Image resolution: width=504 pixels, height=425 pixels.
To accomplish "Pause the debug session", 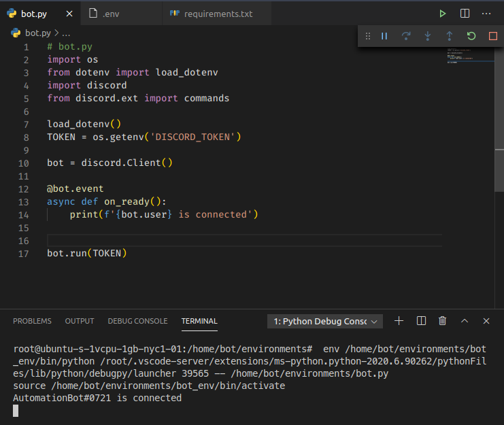I will 384,36.
